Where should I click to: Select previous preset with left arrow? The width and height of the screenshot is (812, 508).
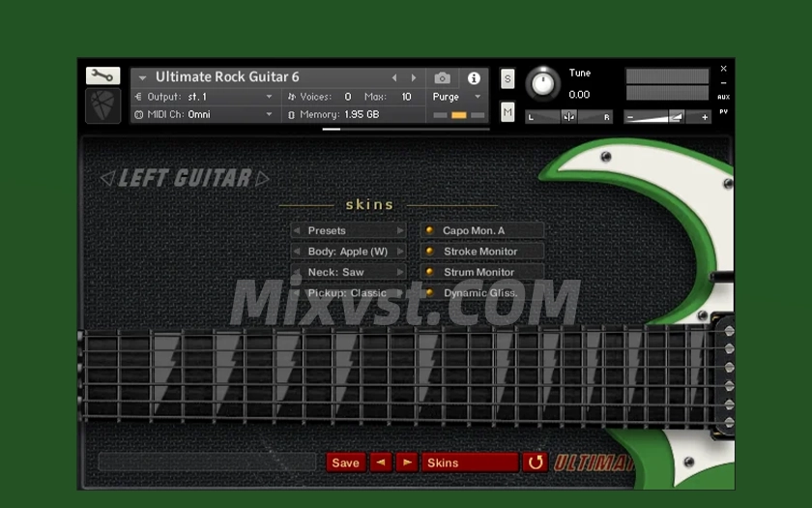pyautogui.click(x=297, y=230)
